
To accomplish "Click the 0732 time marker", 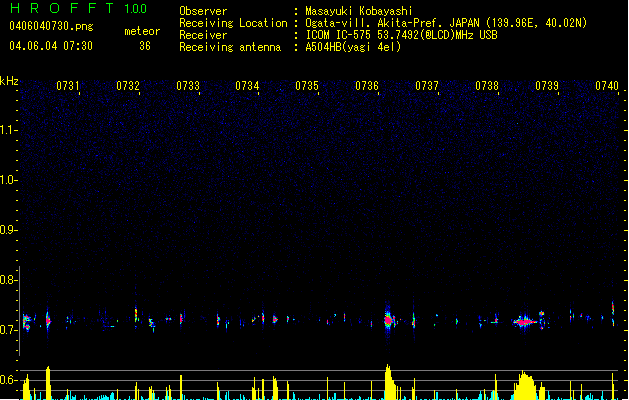I will 128,86.
